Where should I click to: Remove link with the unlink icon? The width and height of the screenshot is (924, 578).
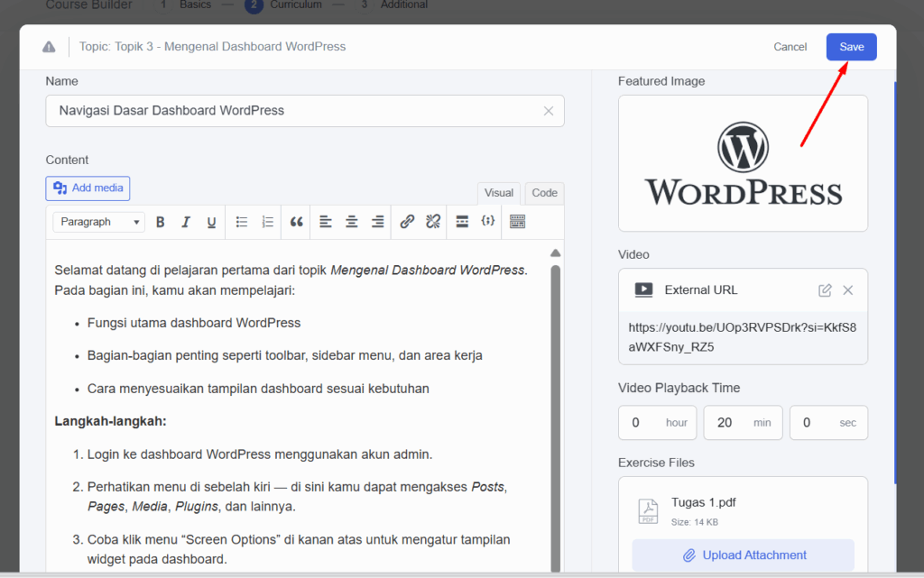pyautogui.click(x=433, y=222)
